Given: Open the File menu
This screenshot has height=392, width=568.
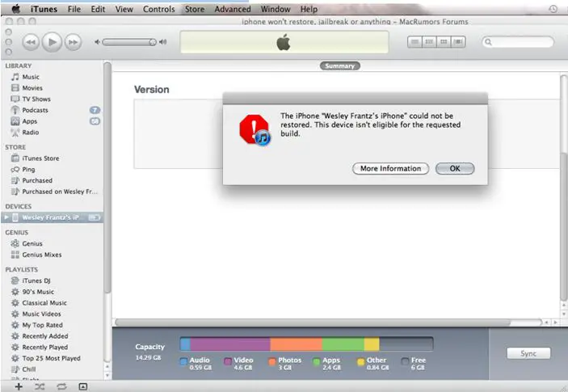Looking at the screenshot, I should click(74, 9).
